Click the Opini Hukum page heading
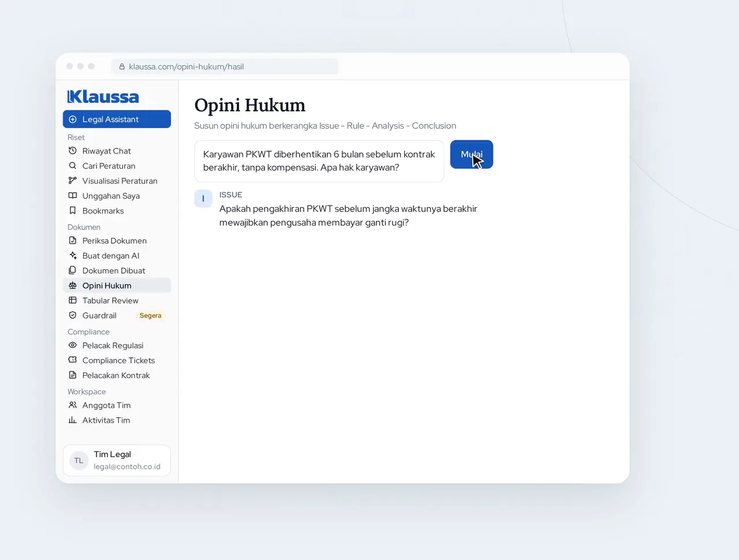 tap(250, 105)
